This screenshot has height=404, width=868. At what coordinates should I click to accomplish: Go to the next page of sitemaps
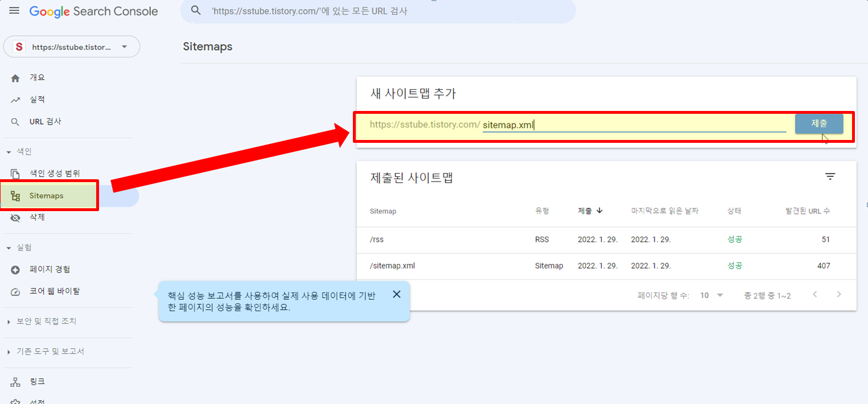click(x=838, y=295)
